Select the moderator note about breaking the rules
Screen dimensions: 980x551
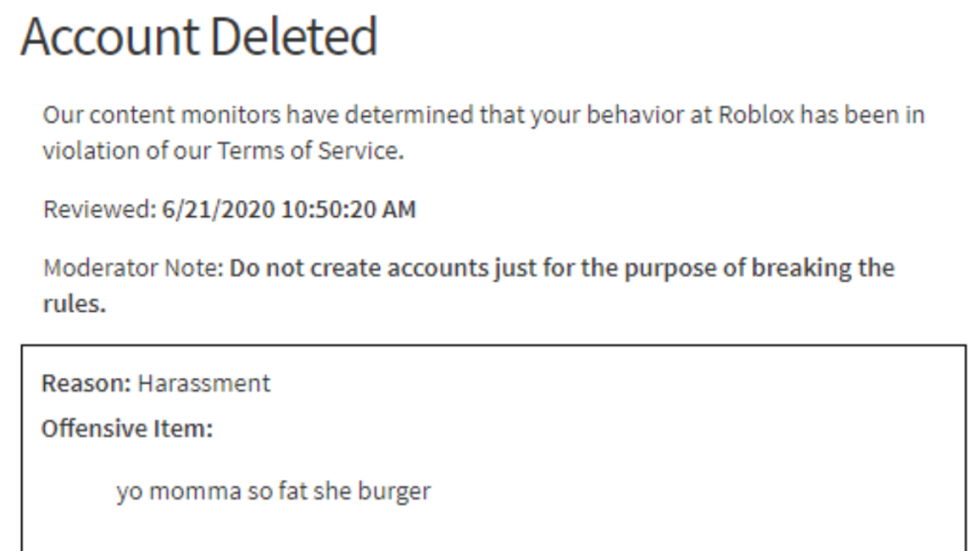pyautogui.click(x=469, y=285)
